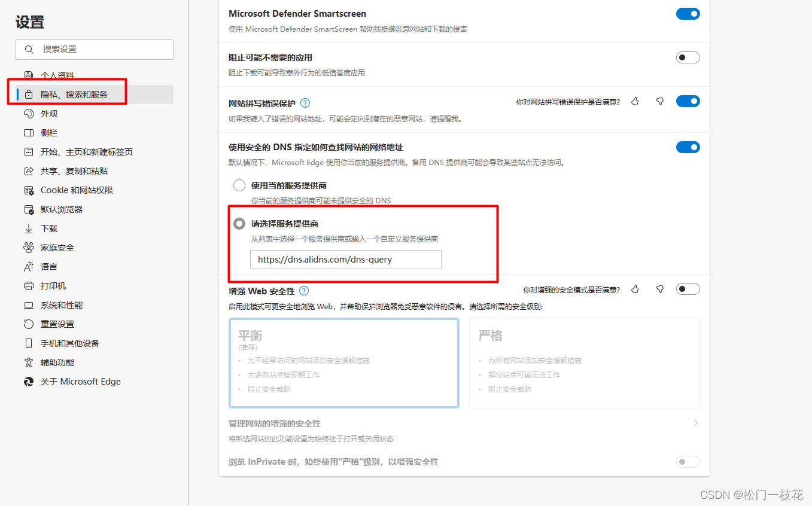
Task: Select 使用当前服务提供商 radio button
Action: pyautogui.click(x=239, y=185)
